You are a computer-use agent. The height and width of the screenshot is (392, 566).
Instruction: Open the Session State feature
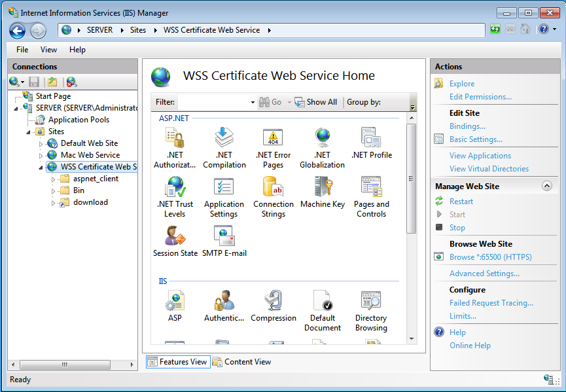tap(175, 241)
